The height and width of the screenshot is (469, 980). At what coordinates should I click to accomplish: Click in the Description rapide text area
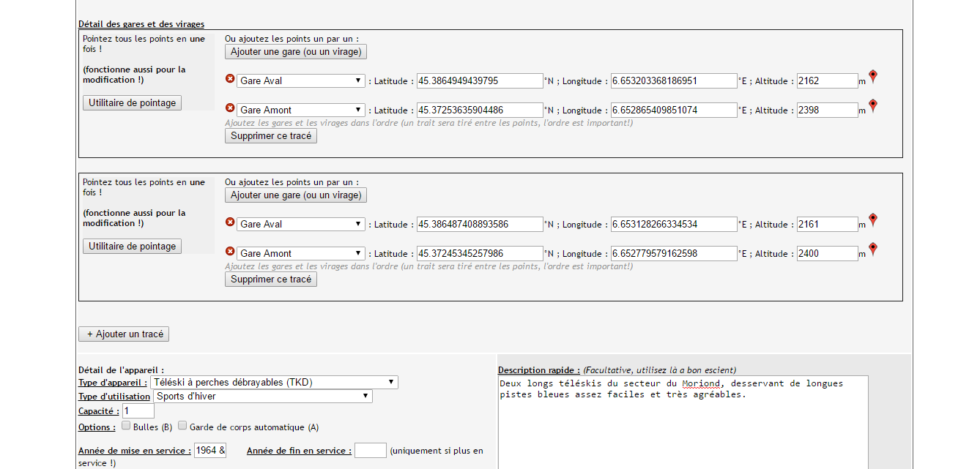(x=683, y=422)
